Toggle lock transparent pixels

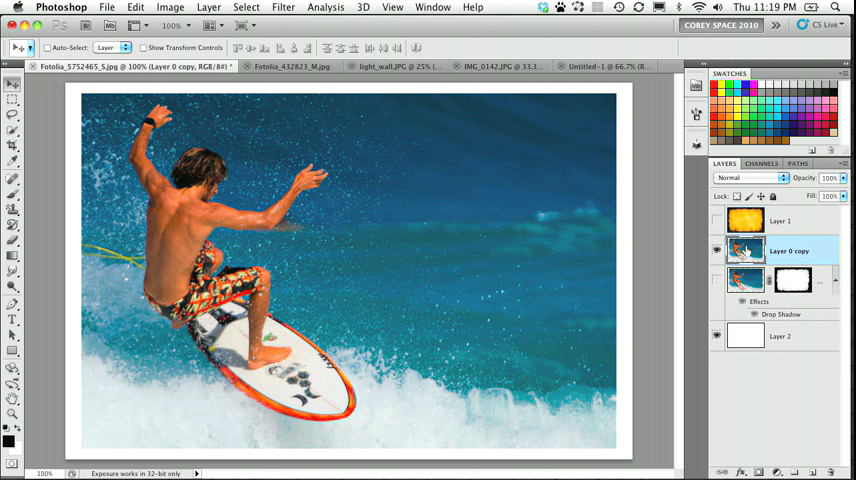click(x=737, y=197)
